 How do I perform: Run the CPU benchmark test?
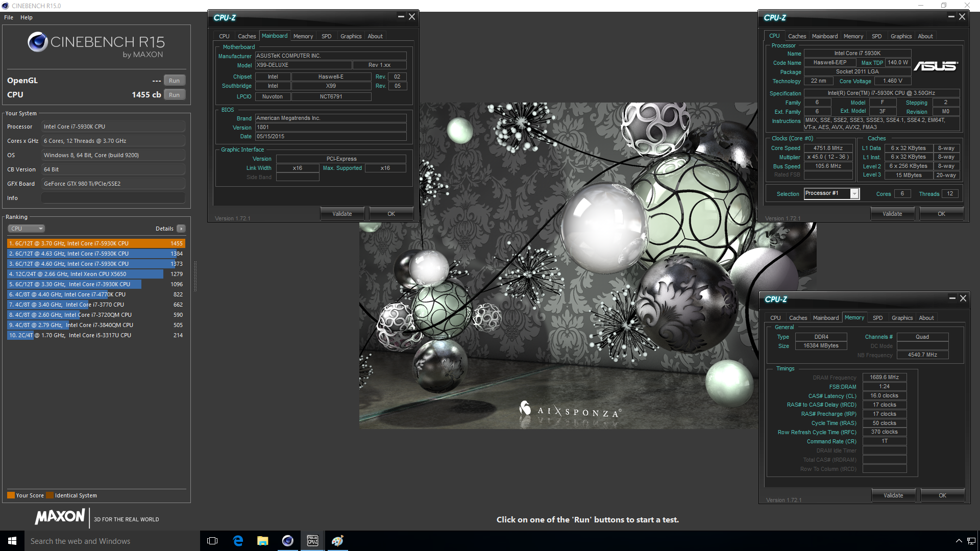174,95
